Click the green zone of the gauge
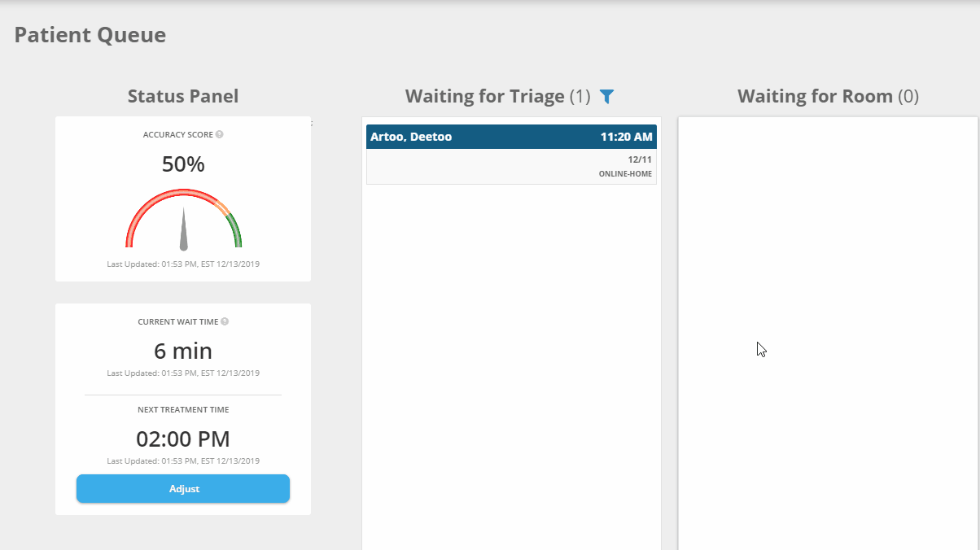 pyautogui.click(x=234, y=228)
